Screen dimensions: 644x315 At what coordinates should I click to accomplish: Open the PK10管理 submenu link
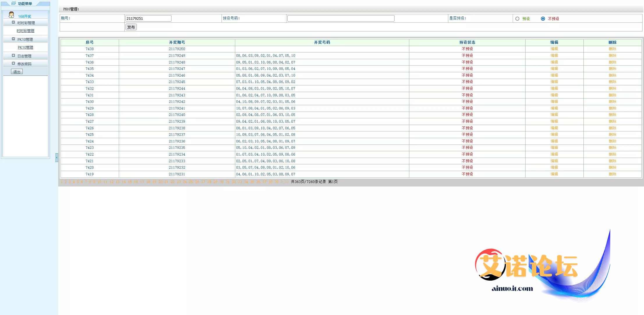coord(25,47)
